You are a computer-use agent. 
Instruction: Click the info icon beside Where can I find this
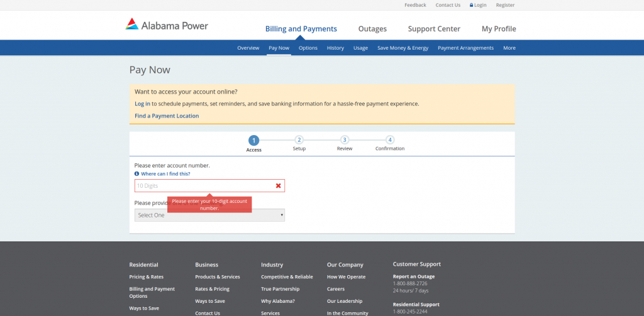click(x=136, y=174)
